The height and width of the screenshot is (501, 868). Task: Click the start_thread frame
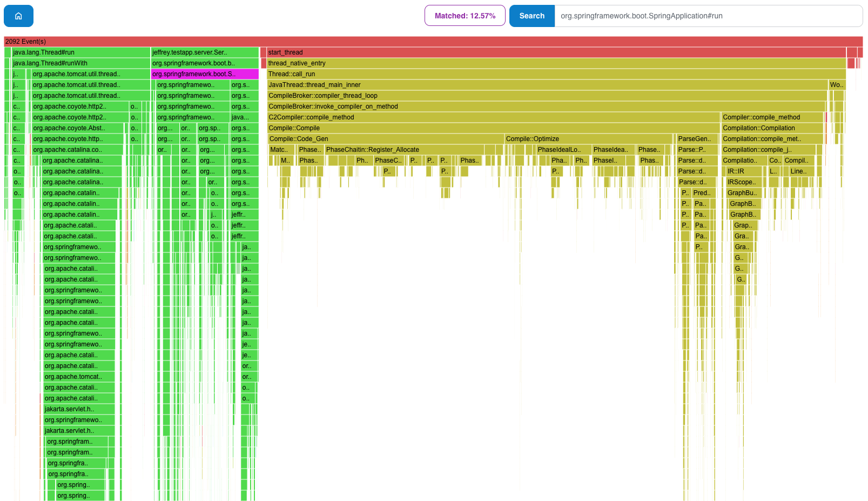pyautogui.click(x=556, y=52)
